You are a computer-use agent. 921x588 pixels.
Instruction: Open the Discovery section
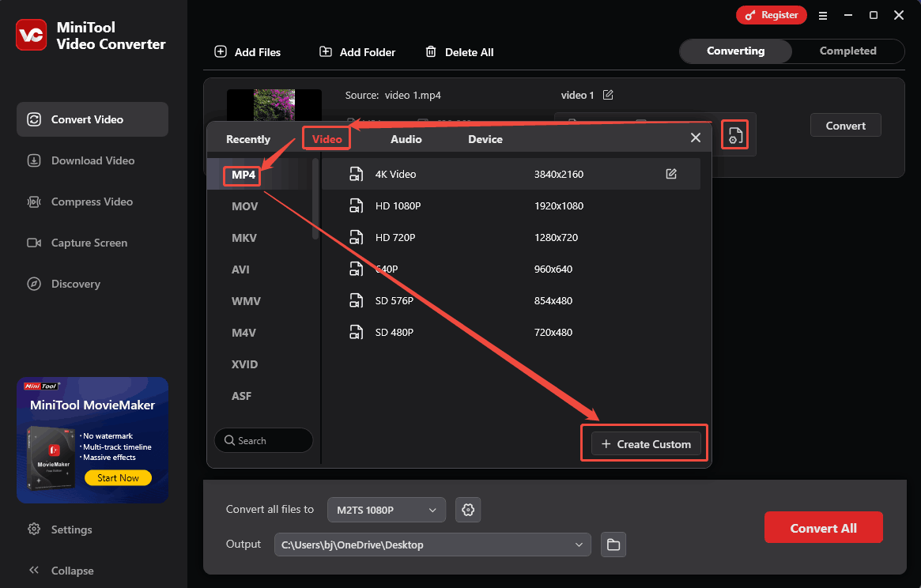(x=92, y=284)
